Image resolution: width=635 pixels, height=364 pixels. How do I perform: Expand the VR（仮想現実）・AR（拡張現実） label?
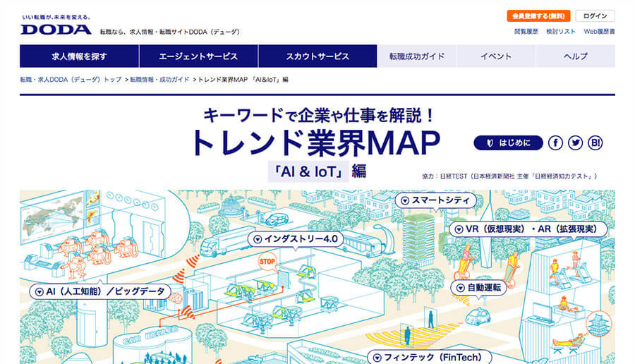coord(524,229)
